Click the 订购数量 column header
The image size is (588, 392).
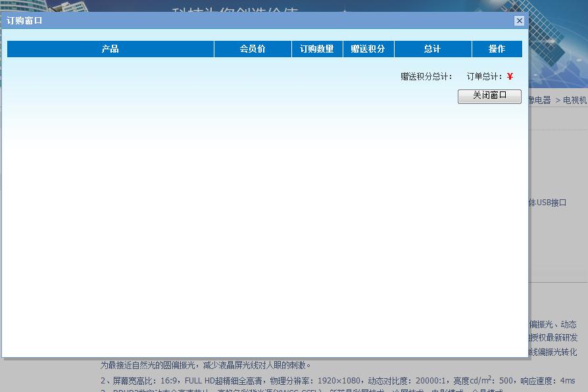(317, 49)
